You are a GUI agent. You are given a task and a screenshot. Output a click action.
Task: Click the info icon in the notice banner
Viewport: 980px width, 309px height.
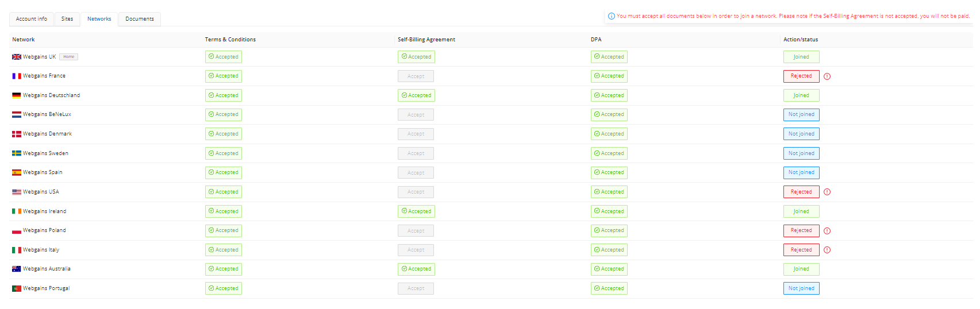coord(612,16)
